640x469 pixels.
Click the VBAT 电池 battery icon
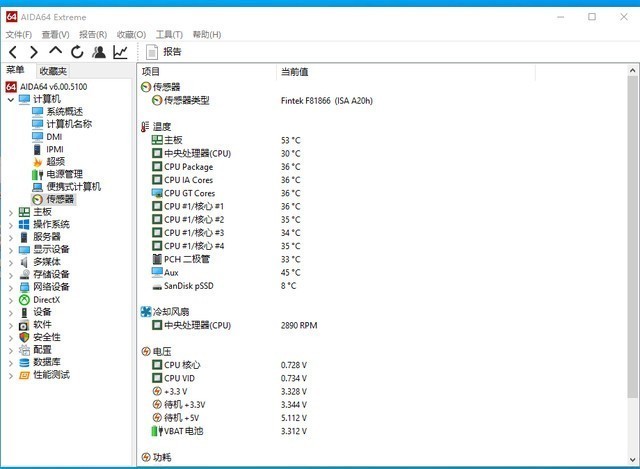tap(157, 431)
